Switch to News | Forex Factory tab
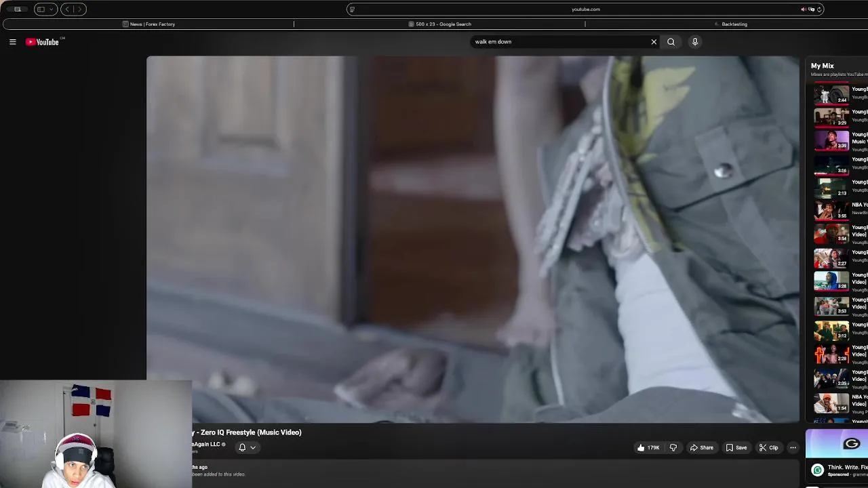 (149, 24)
